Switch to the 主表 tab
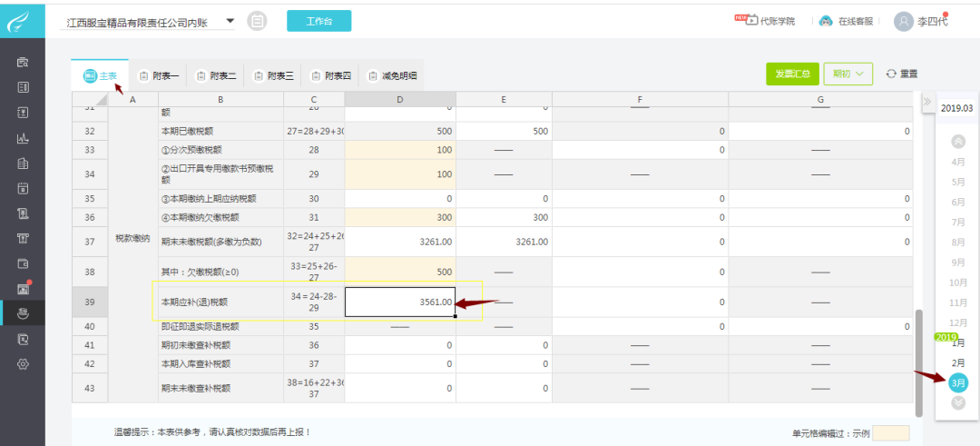The height and width of the screenshot is (446, 980). pos(100,76)
